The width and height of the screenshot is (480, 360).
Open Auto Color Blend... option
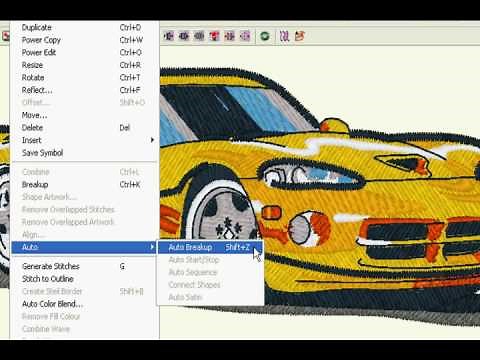pyautogui.click(x=84, y=304)
